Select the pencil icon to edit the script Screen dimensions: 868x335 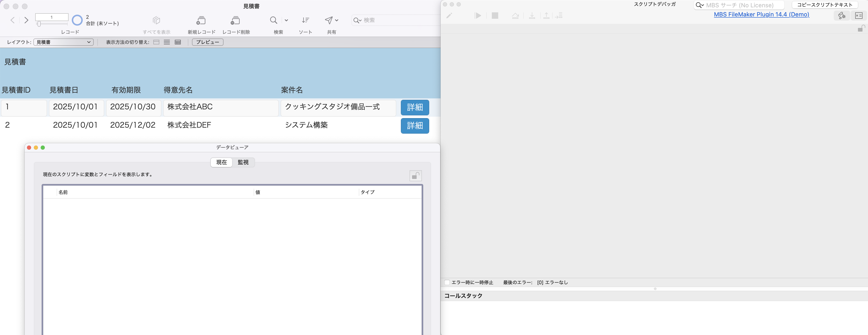[x=449, y=16]
